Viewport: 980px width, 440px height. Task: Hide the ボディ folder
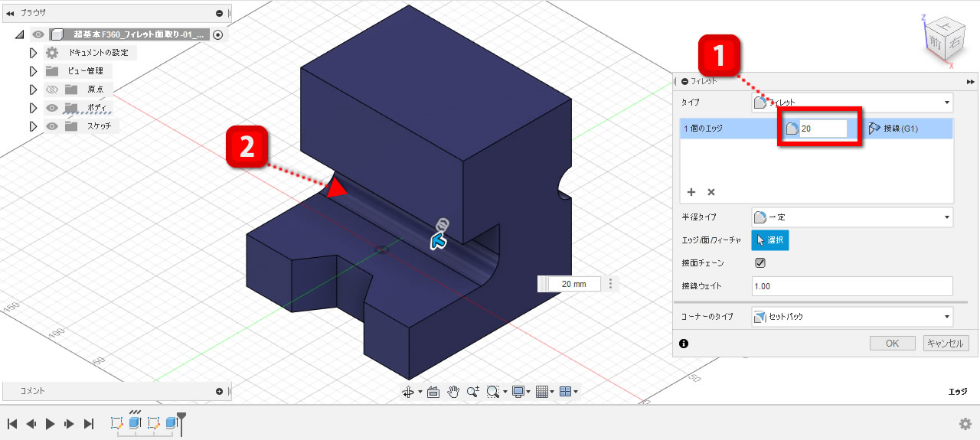[51, 108]
